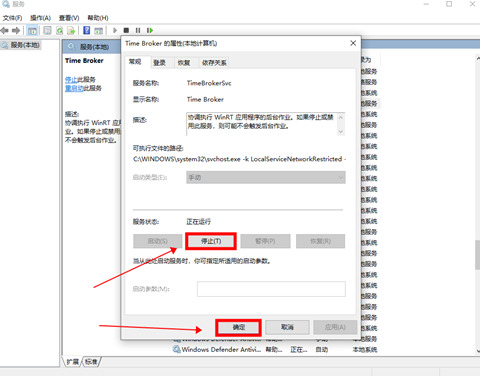Click the 正在运行 service status text
Screen dimensions: 480x376
(199, 222)
